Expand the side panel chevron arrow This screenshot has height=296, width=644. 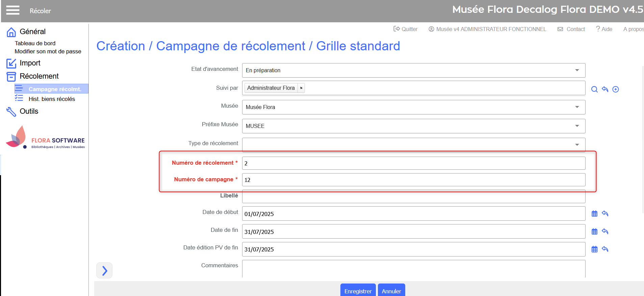pyautogui.click(x=104, y=270)
